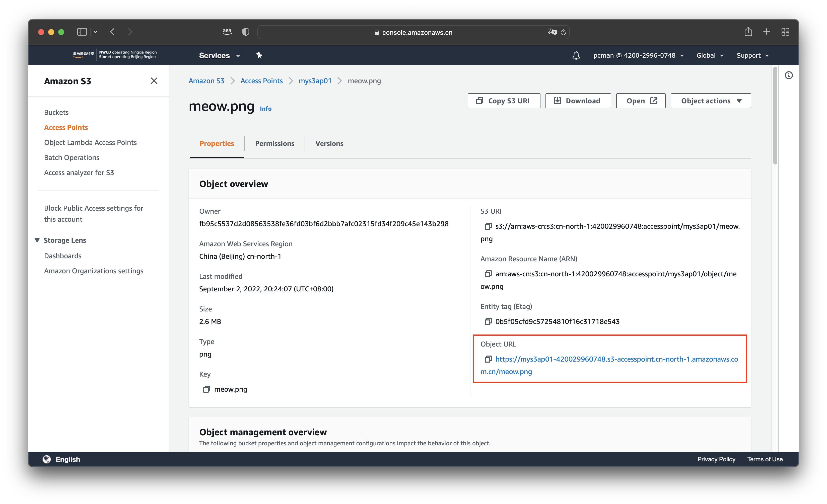Switch to the Versions tab
This screenshot has height=504, width=827.
329,143
